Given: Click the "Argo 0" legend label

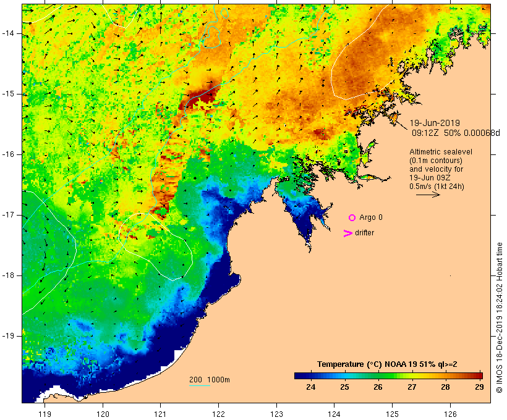Looking at the screenshot, I should click(371, 217).
